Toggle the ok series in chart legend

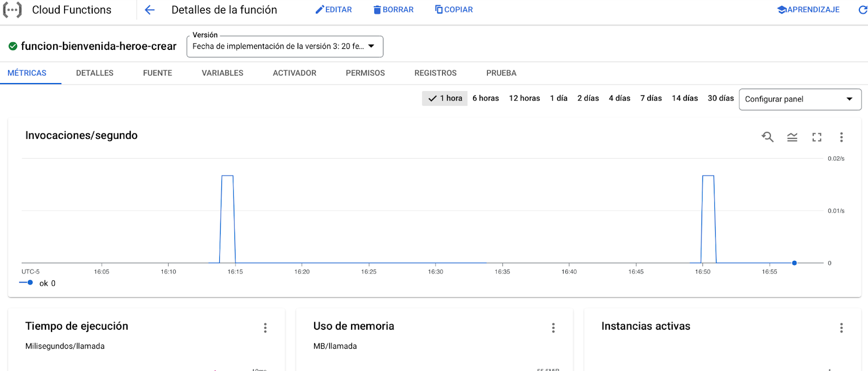click(38, 283)
